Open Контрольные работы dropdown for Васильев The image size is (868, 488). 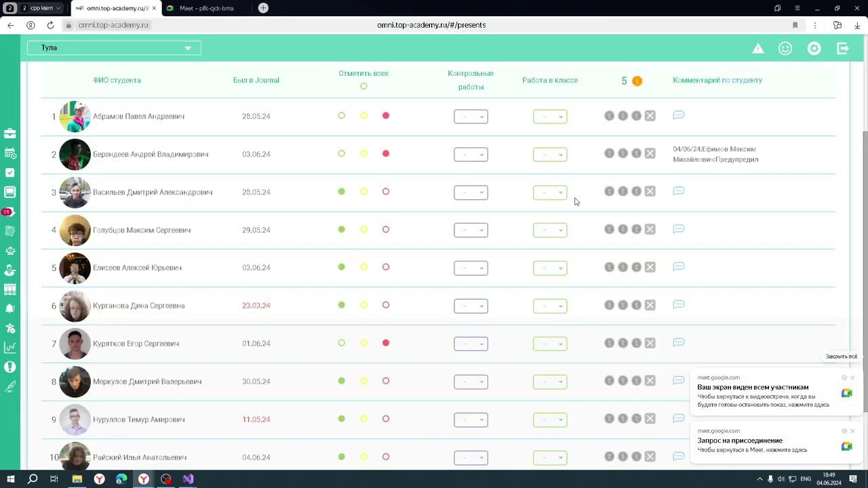point(471,192)
